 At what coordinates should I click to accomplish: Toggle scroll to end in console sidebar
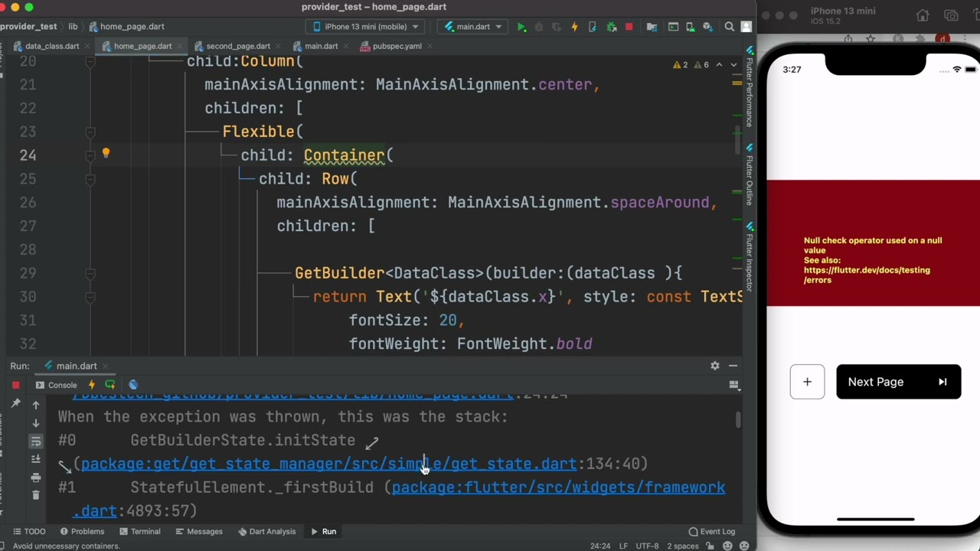point(36,459)
